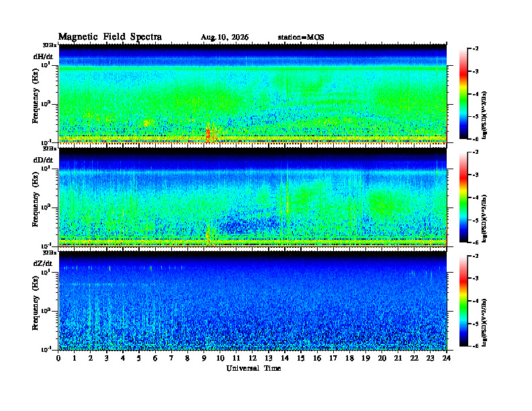The width and height of the screenshot is (532, 411).
Task: Click the hour "20" tick label on time axis
Action: pyautogui.click(x=382, y=358)
